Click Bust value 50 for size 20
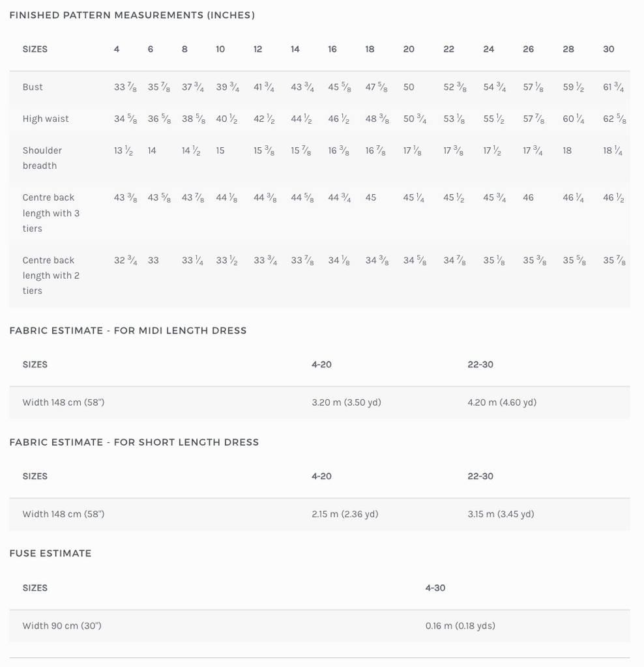The height and width of the screenshot is (667, 644). coord(409,87)
